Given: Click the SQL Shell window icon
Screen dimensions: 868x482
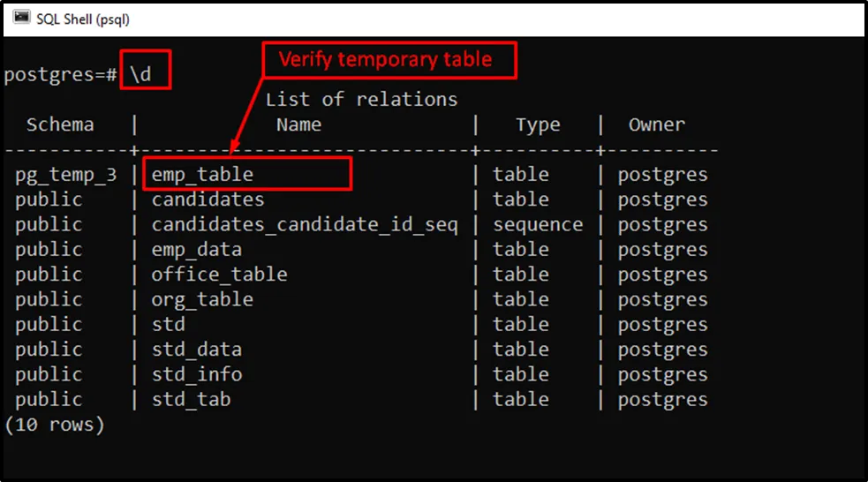Looking at the screenshot, I should (21, 19).
